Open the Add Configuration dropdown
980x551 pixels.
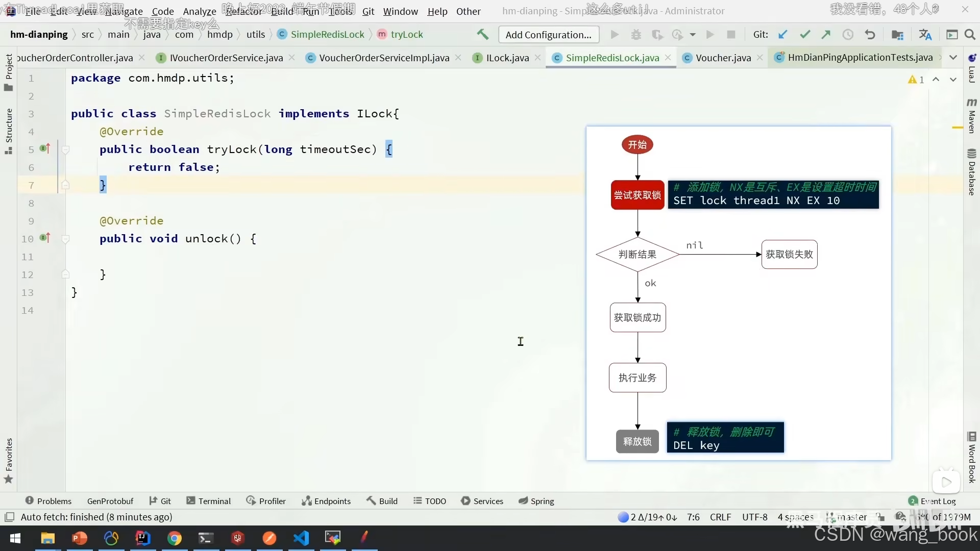pos(548,35)
